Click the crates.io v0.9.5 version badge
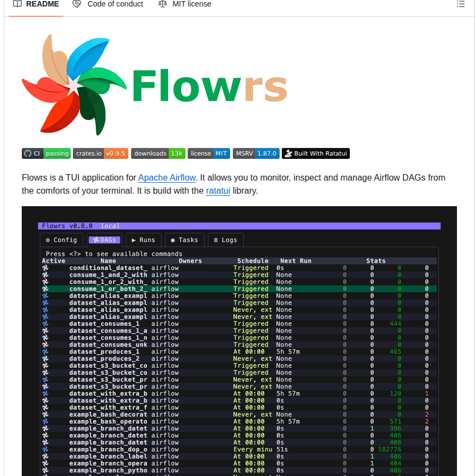This screenshot has width=476, height=476. 100,153
